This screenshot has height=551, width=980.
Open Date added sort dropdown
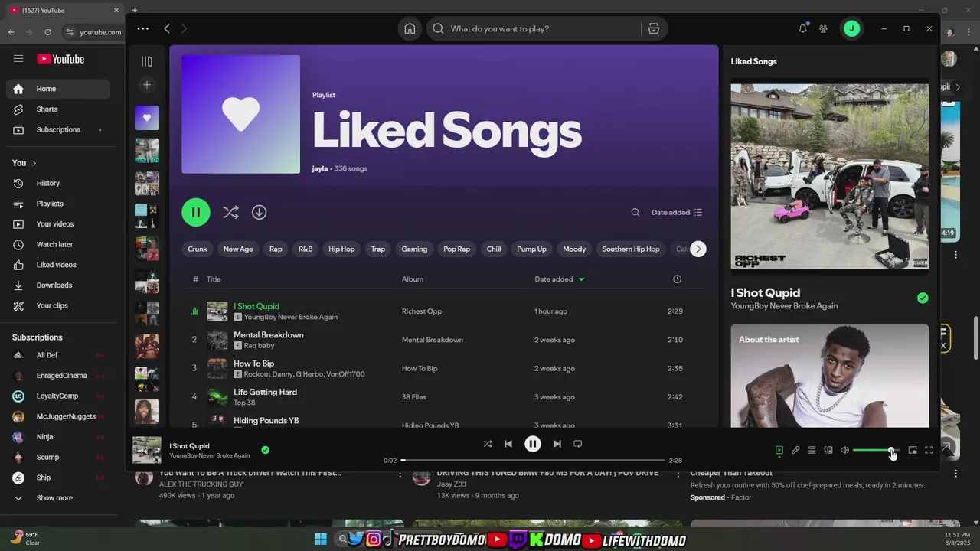(677, 212)
